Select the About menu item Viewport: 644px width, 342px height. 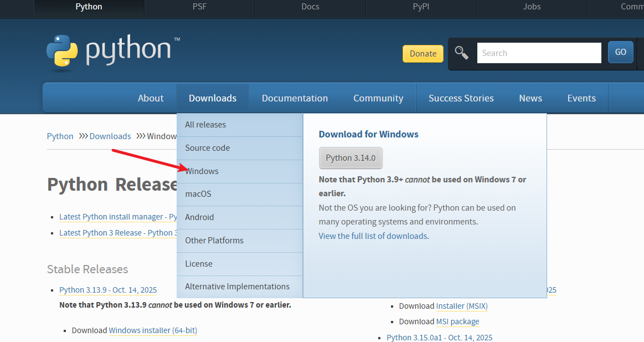[150, 98]
